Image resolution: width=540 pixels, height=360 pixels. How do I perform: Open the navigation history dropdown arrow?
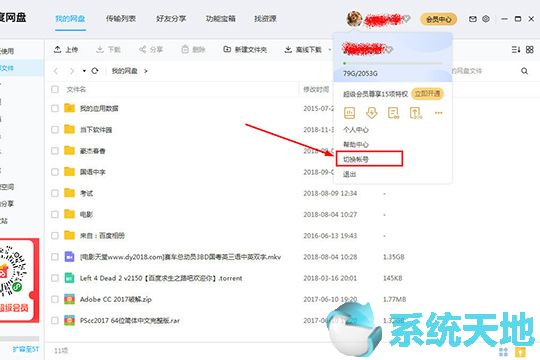(84, 71)
